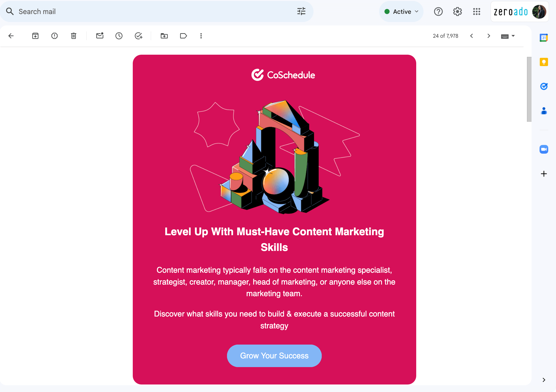Archive the current email
Image resolution: width=556 pixels, height=392 pixels.
click(35, 36)
